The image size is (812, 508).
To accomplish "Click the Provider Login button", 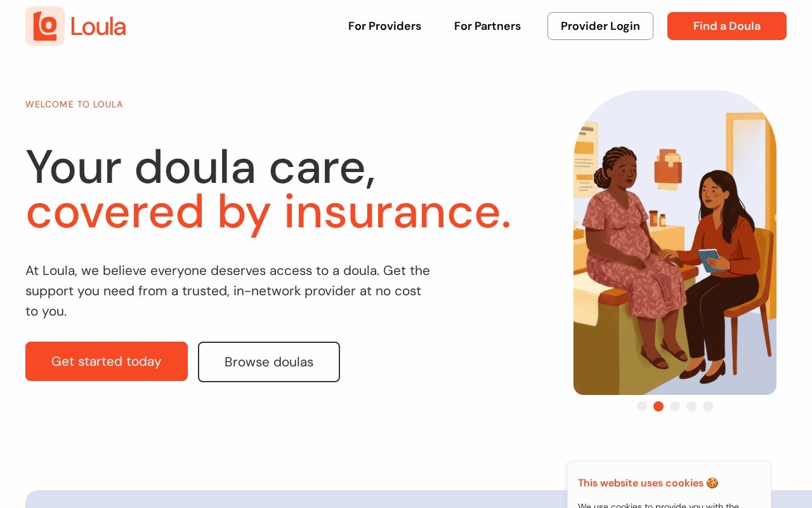I will click(600, 26).
